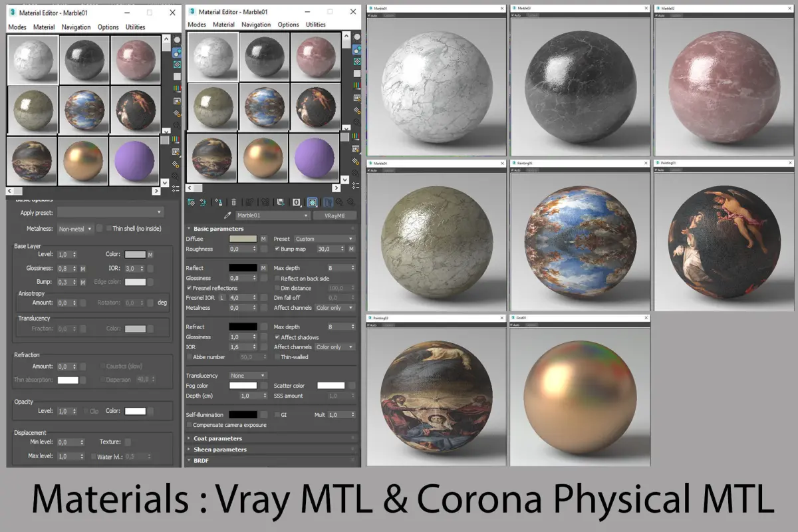798x532 pixels.
Task: Click Sample Type icon in VRay editor sidebar
Action: 357,37
